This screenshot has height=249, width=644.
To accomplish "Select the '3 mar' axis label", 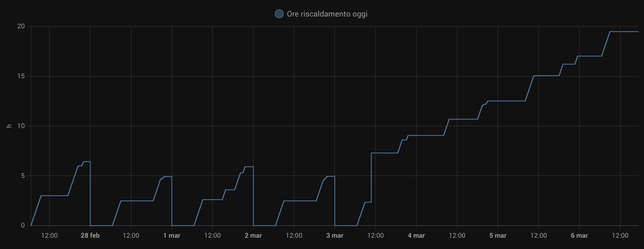I will click(335, 236).
